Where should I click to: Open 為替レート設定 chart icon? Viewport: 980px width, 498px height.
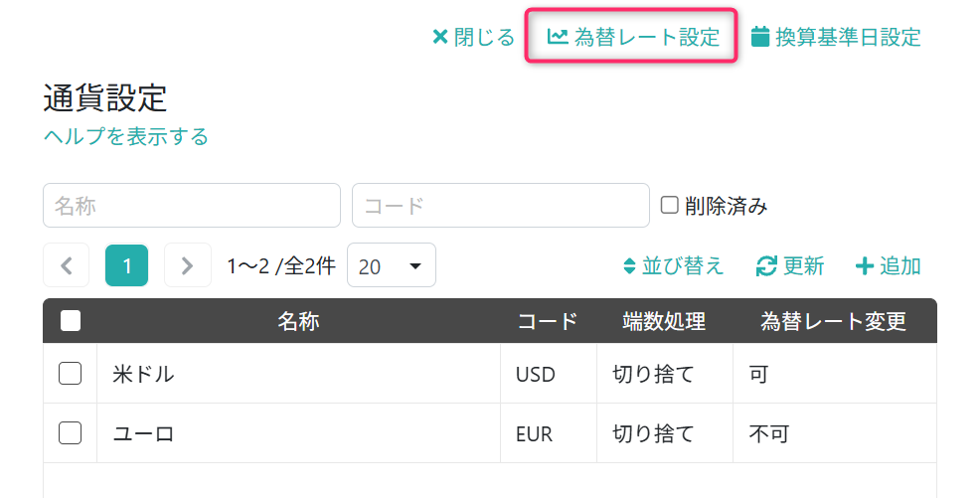coord(558,37)
